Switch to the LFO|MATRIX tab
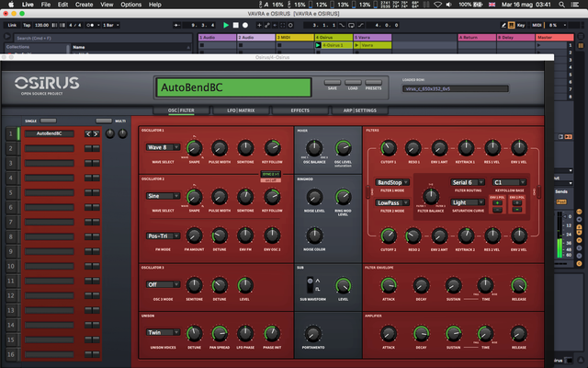 click(241, 110)
